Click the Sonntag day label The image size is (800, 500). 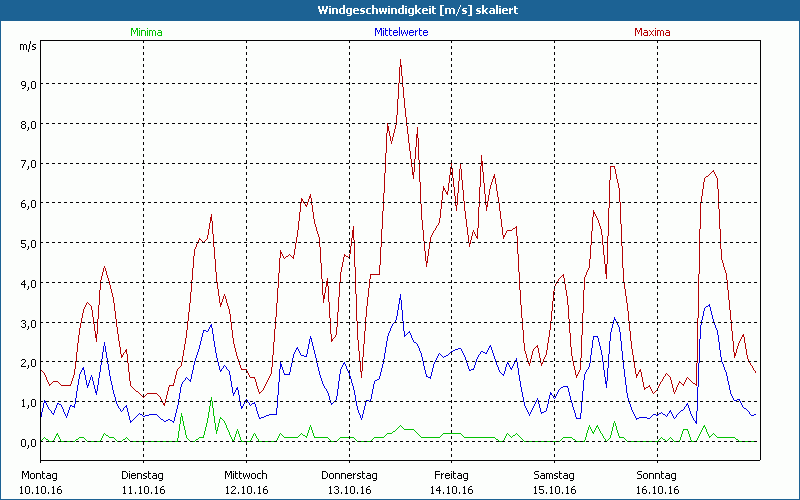[657, 476]
